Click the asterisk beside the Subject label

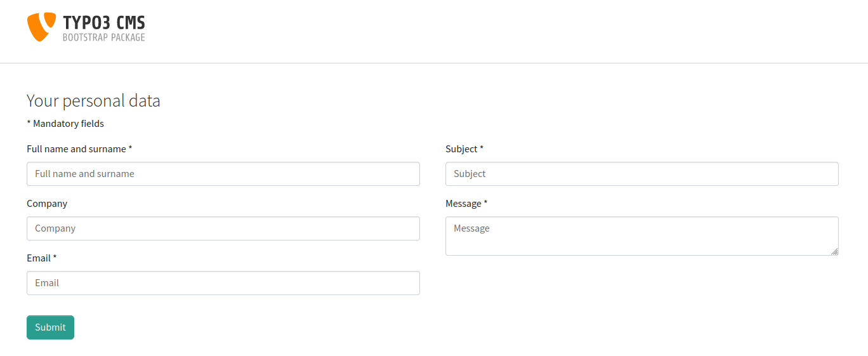(482, 148)
